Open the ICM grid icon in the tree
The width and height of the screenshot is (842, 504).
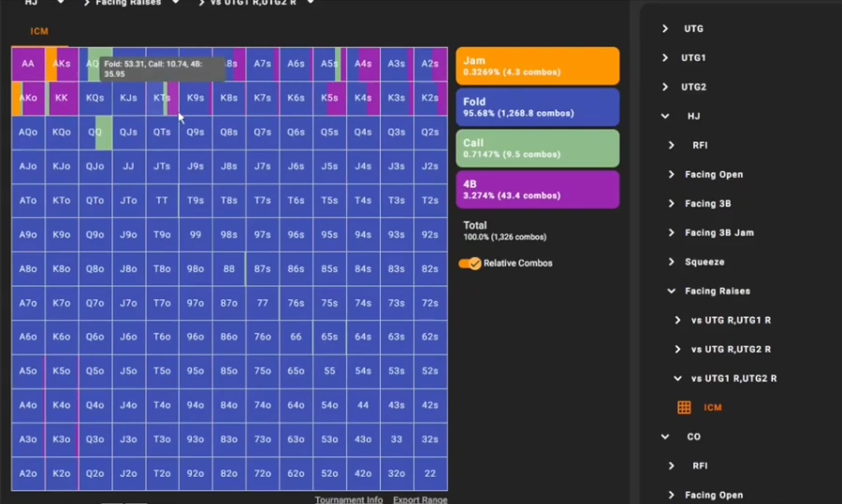[684, 408]
